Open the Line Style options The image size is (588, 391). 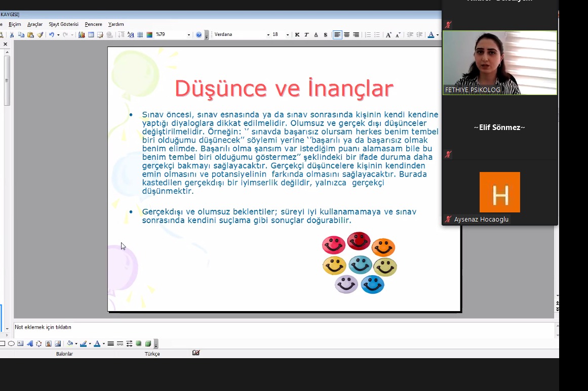tap(110, 343)
